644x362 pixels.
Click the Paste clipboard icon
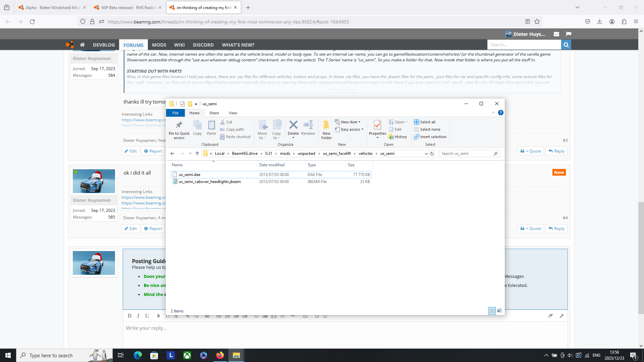click(211, 125)
